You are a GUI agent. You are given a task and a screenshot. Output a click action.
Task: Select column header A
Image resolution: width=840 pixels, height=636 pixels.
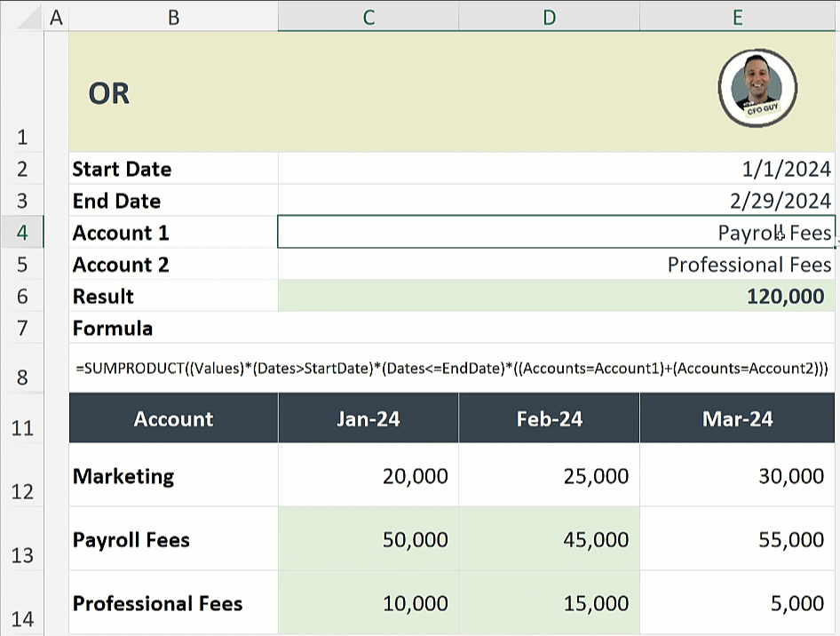coord(56,17)
